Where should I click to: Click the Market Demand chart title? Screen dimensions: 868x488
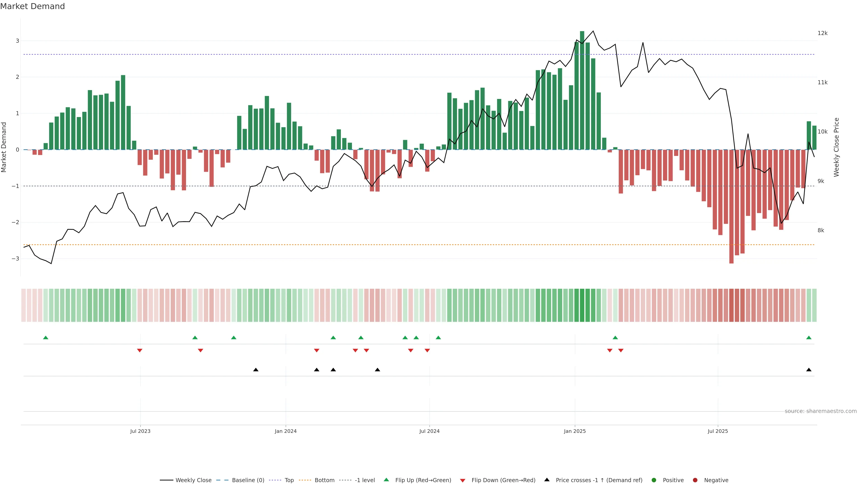[32, 6]
